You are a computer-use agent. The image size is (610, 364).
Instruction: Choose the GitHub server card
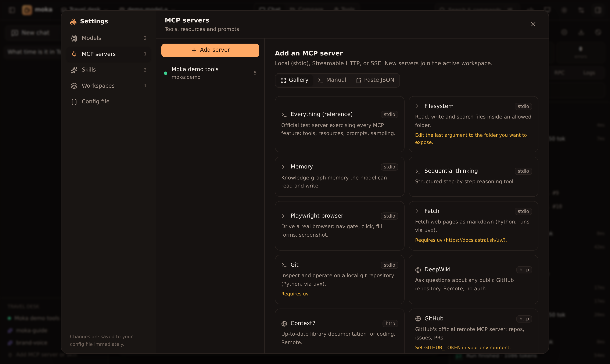473,331
